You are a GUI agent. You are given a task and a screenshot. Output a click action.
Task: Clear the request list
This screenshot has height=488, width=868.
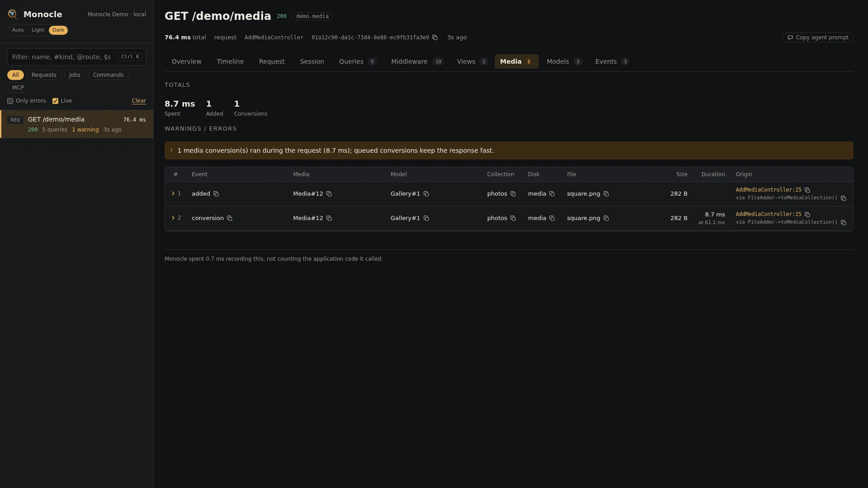click(139, 101)
